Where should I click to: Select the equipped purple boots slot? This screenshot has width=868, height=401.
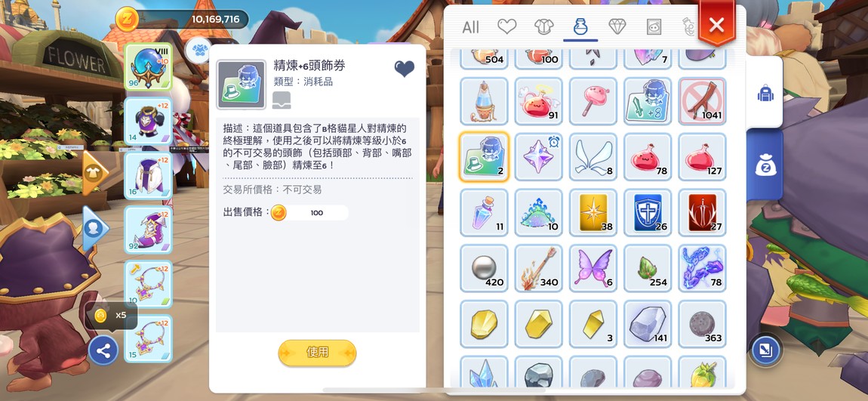point(149,230)
